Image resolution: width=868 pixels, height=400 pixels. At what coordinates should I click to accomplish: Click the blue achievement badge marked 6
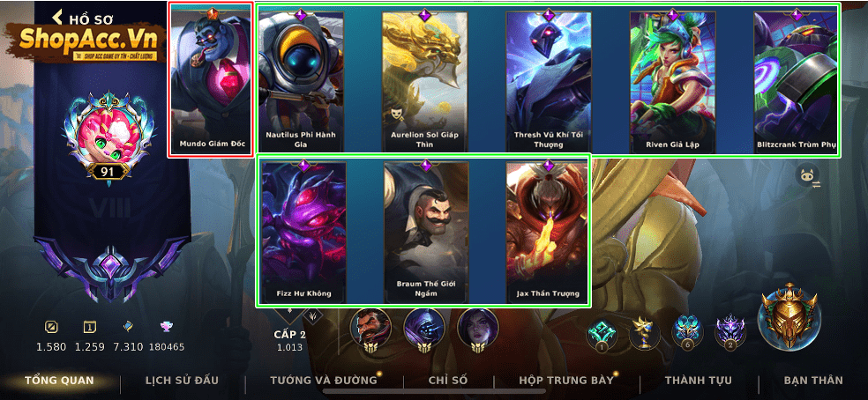point(687,333)
